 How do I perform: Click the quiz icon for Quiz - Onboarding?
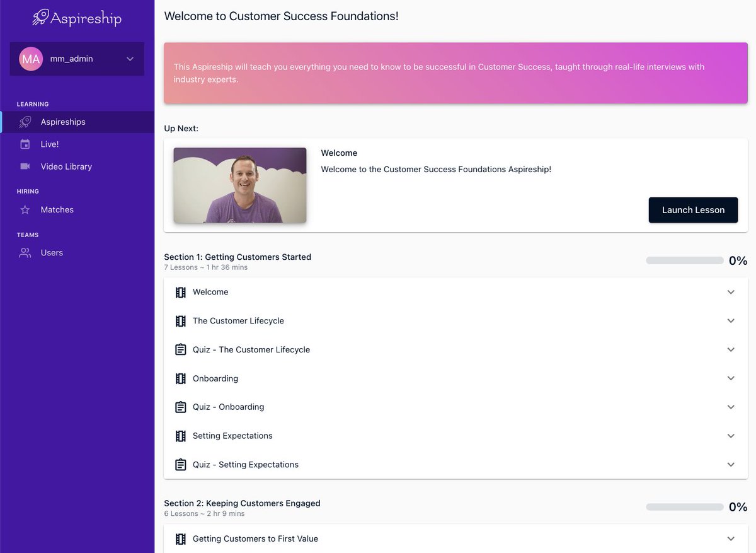click(181, 407)
